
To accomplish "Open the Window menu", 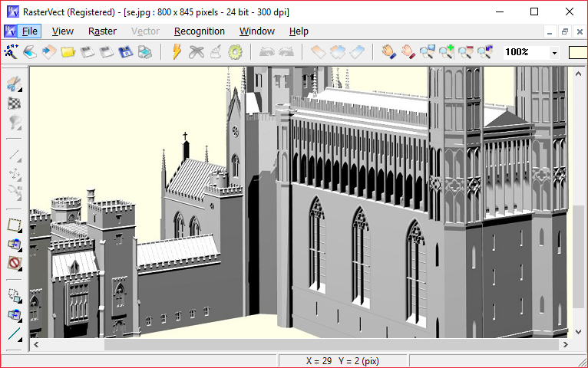I will (x=256, y=31).
